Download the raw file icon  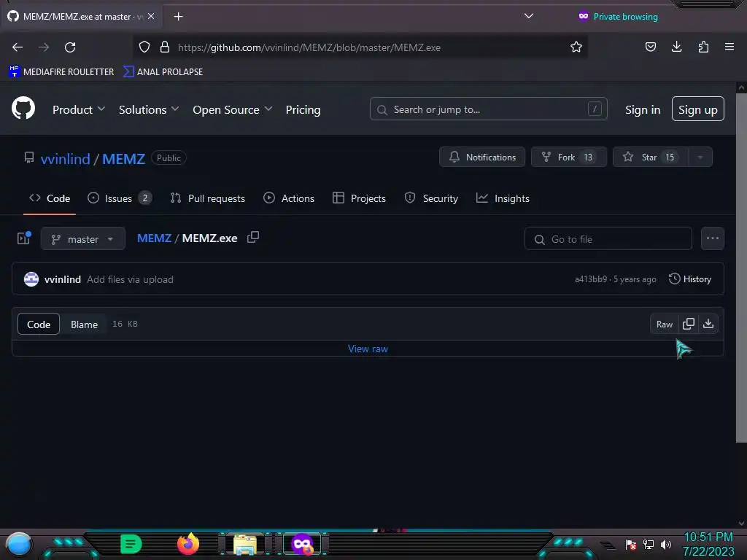pos(708,324)
